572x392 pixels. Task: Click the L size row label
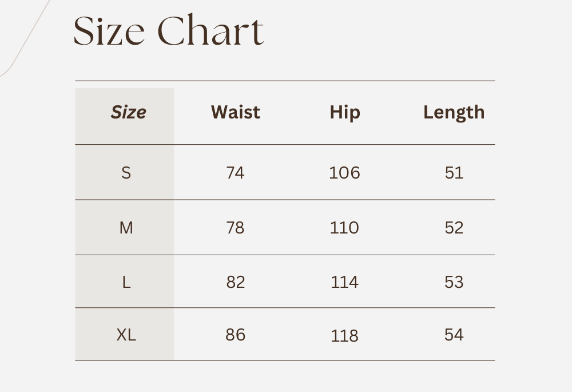point(126,282)
